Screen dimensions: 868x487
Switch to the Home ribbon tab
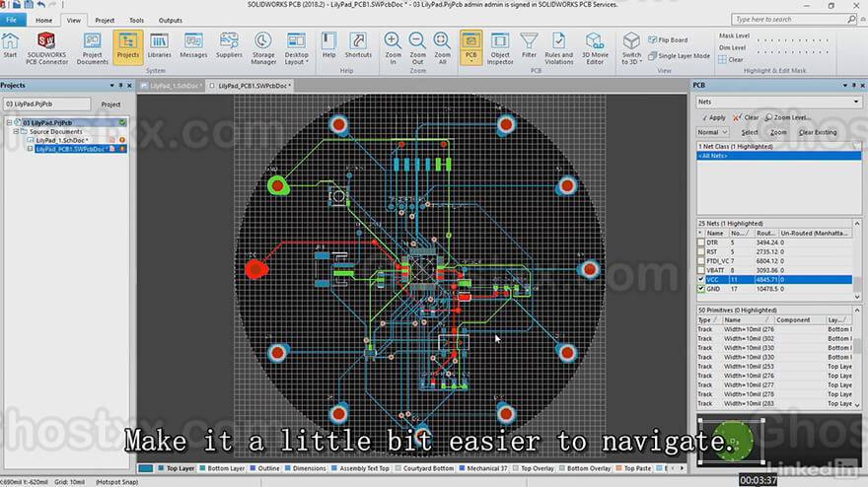point(43,21)
